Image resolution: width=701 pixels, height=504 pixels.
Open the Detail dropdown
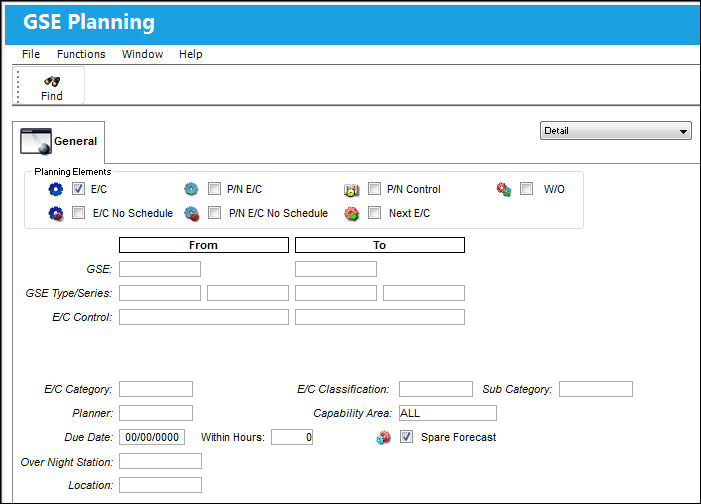(x=616, y=131)
